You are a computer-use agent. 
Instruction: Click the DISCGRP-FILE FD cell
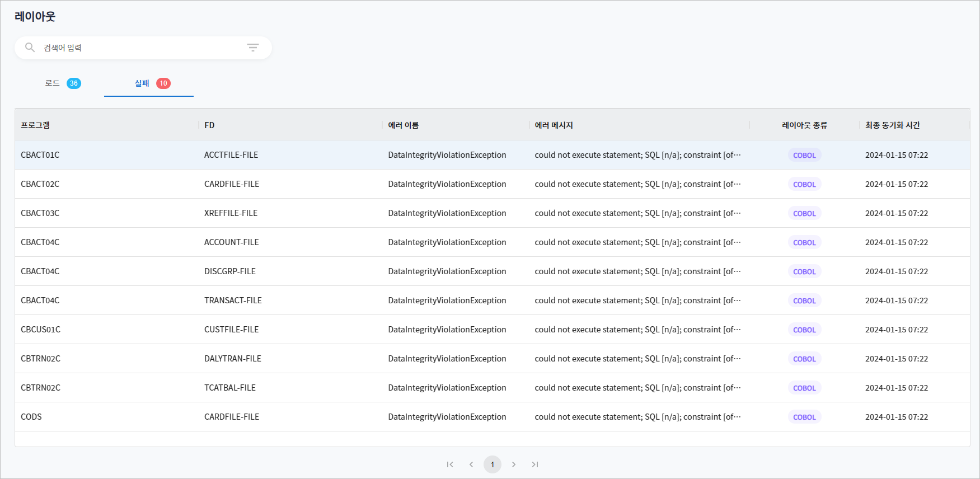pyautogui.click(x=230, y=271)
